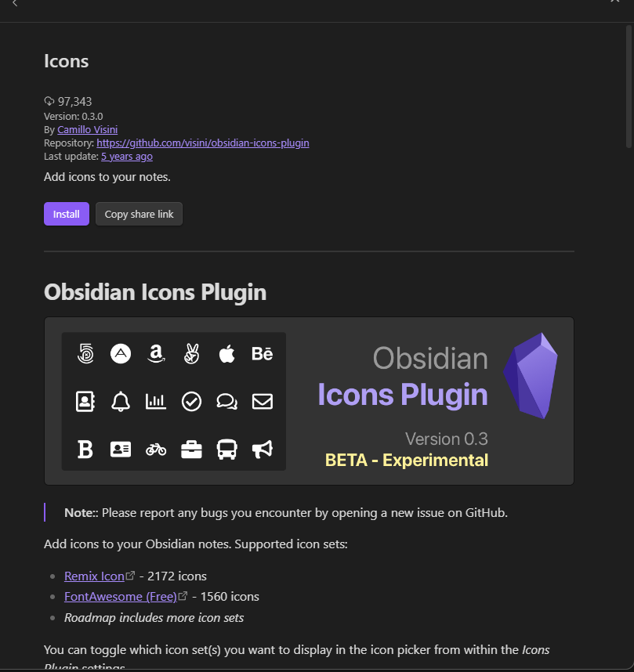
Task: Click the check-circle icon in banner
Action: [191, 402]
